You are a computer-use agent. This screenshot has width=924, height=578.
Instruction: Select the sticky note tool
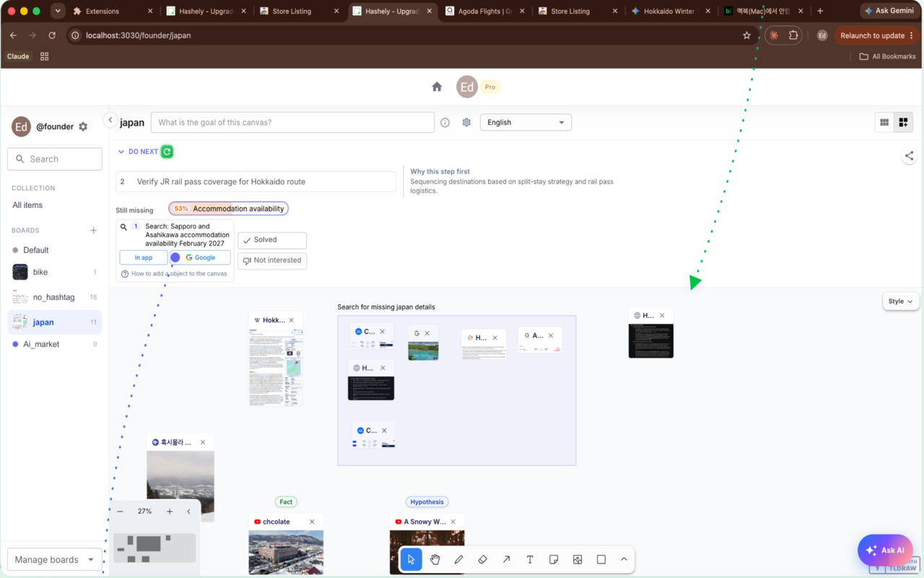pyautogui.click(x=554, y=559)
